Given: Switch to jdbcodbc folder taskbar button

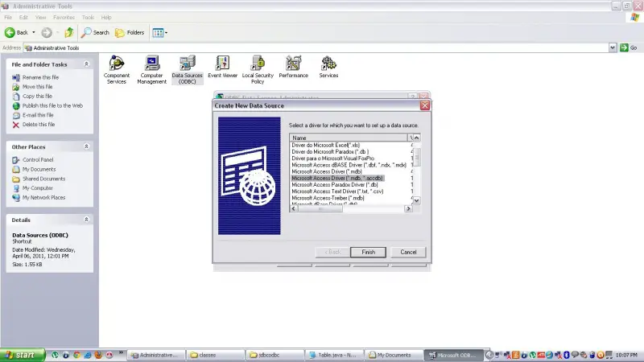Looking at the screenshot, I should point(275,355).
